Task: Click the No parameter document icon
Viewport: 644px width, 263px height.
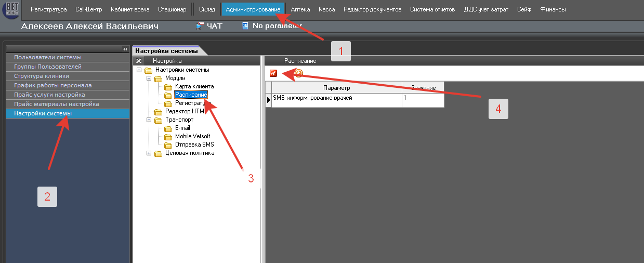Action: pyautogui.click(x=245, y=26)
